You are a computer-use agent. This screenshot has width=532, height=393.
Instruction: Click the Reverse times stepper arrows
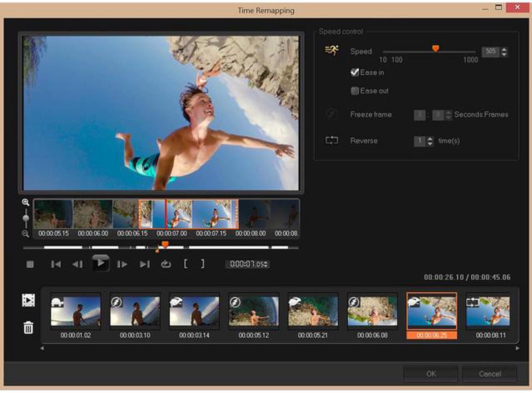[x=430, y=141]
